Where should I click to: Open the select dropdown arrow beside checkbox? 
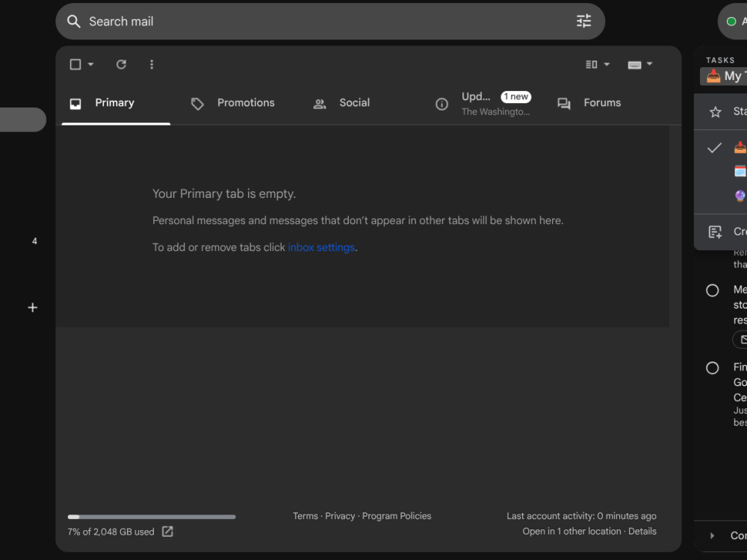click(90, 64)
